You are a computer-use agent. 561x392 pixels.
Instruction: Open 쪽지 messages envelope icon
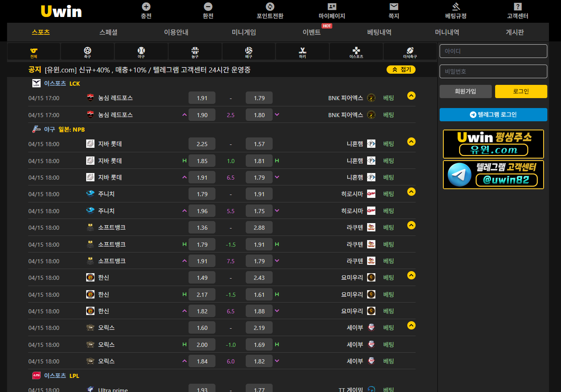tap(394, 11)
